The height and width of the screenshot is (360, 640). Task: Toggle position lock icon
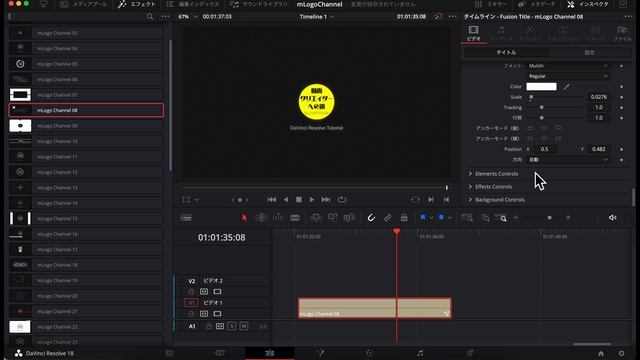[404, 218]
